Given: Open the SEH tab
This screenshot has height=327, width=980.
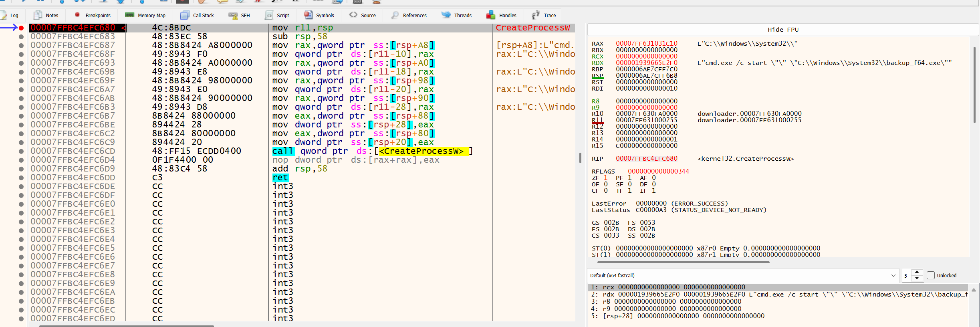Looking at the screenshot, I should [x=239, y=15].
